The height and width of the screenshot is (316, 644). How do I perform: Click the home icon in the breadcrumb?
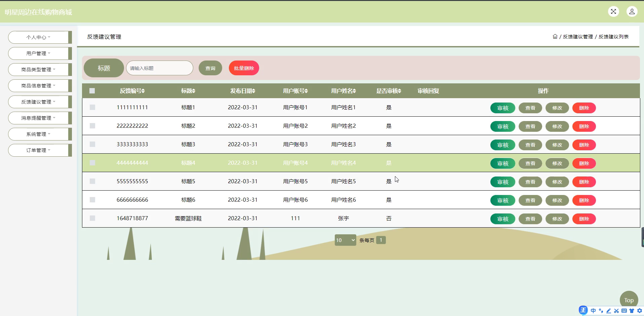(x=555, y=36)
